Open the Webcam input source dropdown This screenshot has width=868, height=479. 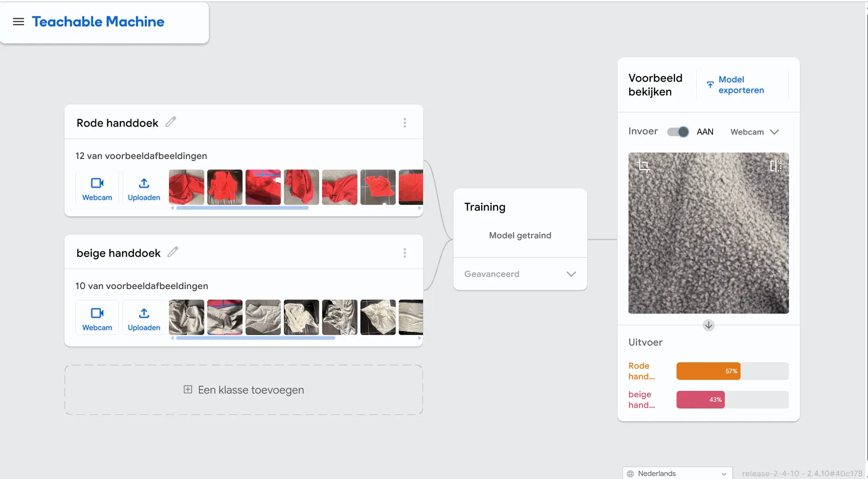click(x=755, y=132)
